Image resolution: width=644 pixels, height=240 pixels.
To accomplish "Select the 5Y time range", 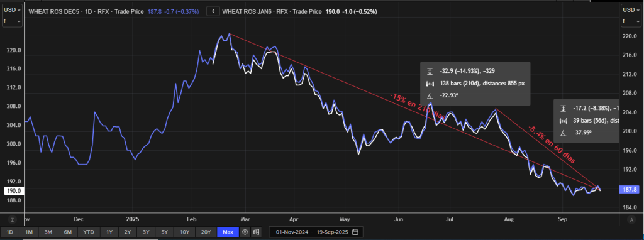I will click(x=165, y=232).
